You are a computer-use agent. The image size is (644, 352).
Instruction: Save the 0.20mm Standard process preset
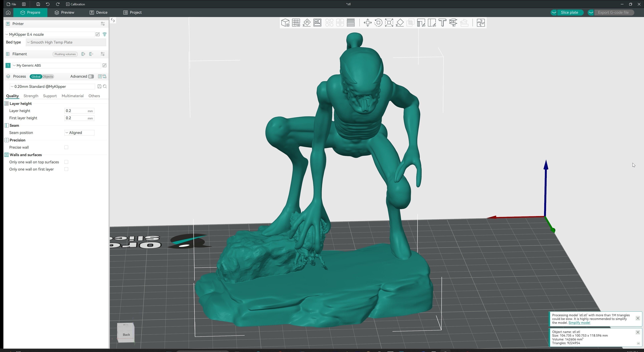99,86
